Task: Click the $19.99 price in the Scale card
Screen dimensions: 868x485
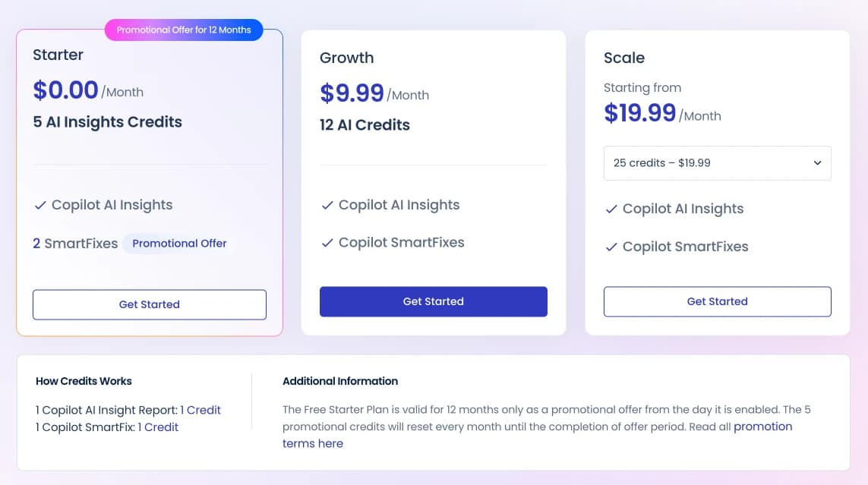Action: tap(639, 112)
